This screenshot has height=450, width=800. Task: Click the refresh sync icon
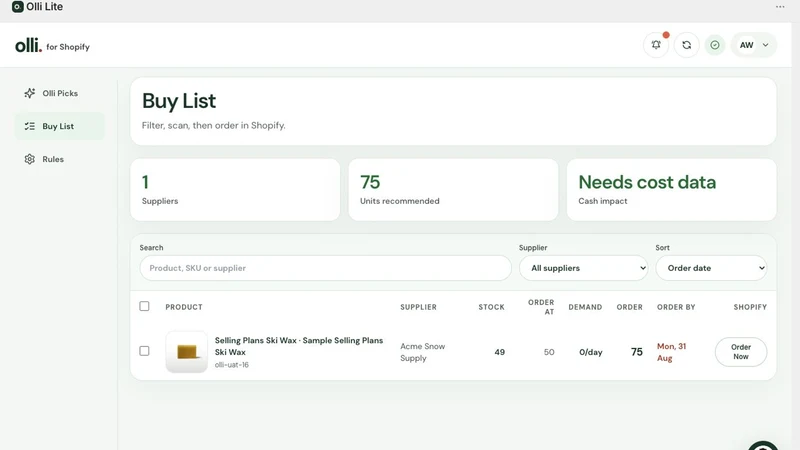click(687, 45)
